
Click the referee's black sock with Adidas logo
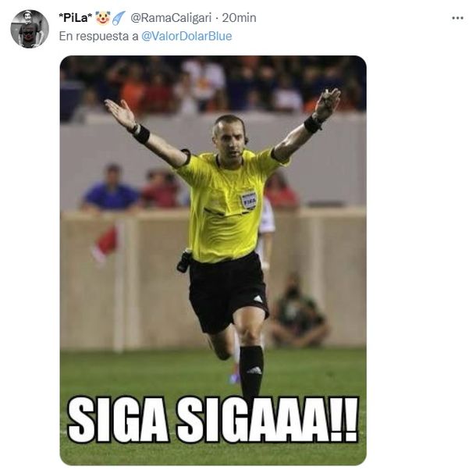[251, 372]
